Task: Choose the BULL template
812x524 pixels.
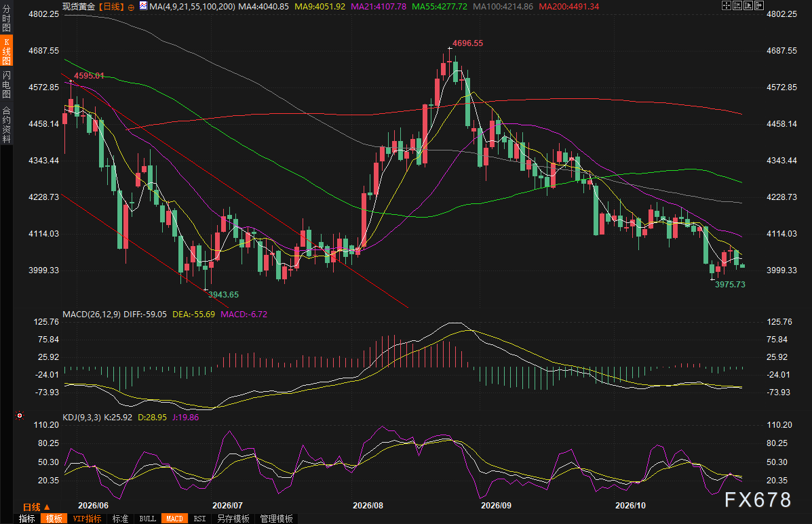Action: click(148, 519)
